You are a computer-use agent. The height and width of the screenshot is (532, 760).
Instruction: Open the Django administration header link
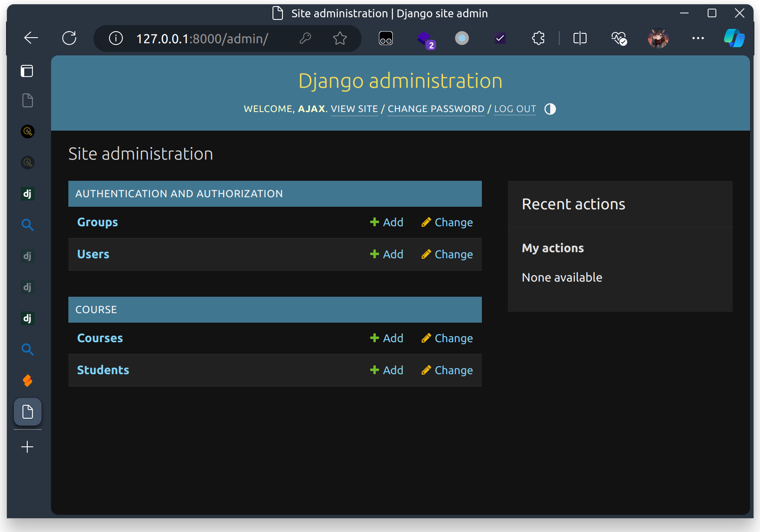tap(401, 81)
